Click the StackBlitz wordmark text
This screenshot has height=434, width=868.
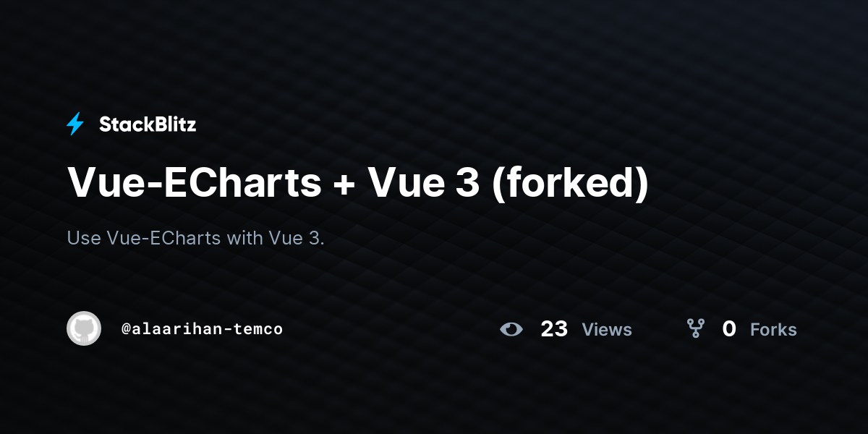coord(148,124)
